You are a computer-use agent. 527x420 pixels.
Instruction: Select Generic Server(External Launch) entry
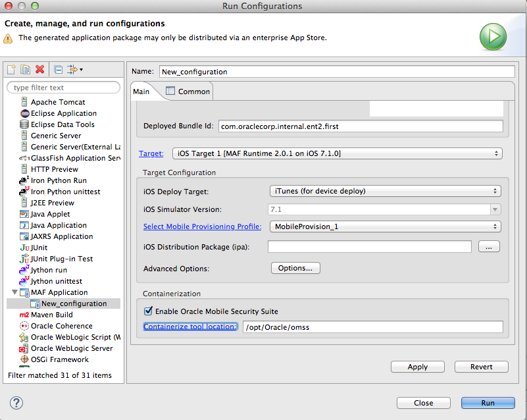[x=76, y=147]
